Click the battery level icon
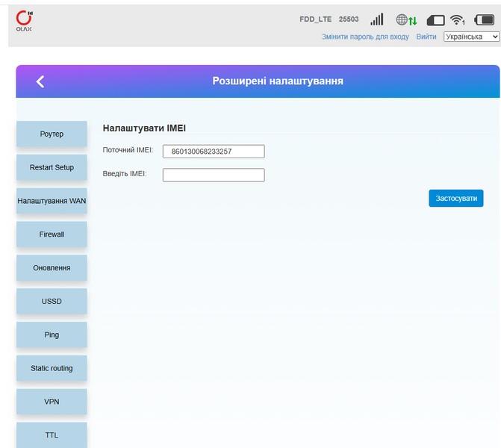The height and width of the screenshot is (448, 501). tap(485, 20)
